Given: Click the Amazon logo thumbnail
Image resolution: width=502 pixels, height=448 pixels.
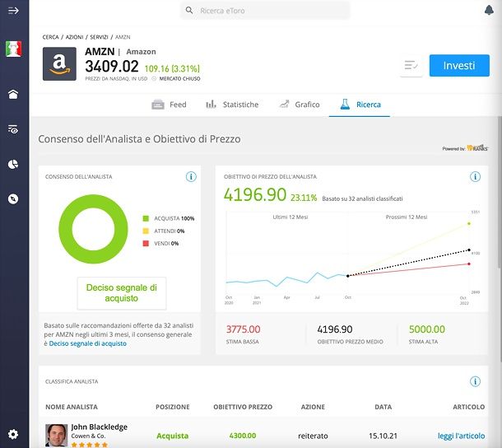Looking at the screenshot, I should 59,63.
